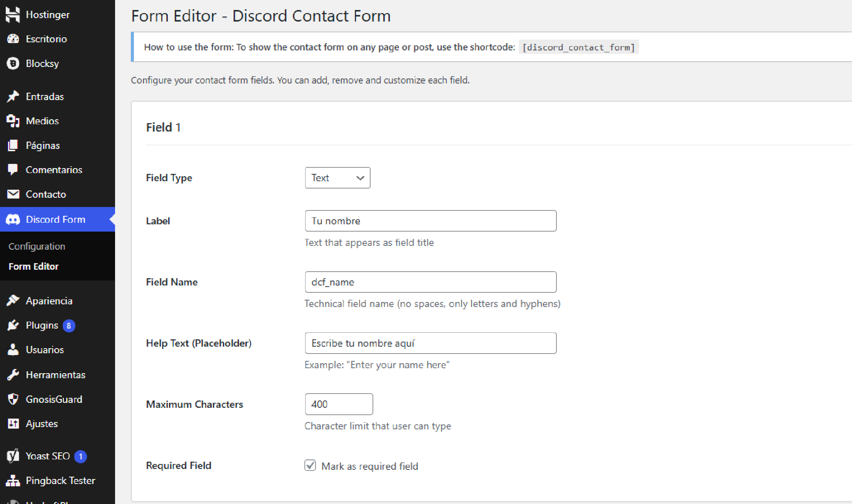Open the Field Type dropdown
852x504 pixels.
point(337,178)
